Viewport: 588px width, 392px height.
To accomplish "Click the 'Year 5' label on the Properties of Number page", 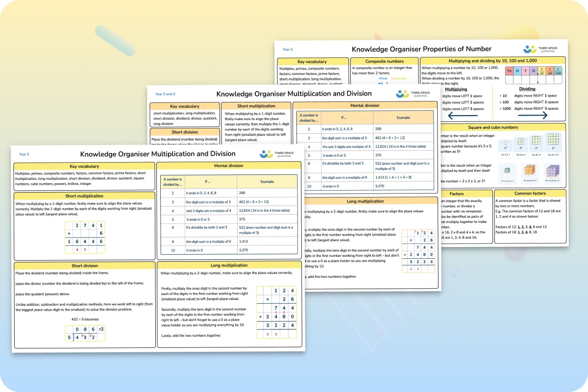I will coord(288,49).
